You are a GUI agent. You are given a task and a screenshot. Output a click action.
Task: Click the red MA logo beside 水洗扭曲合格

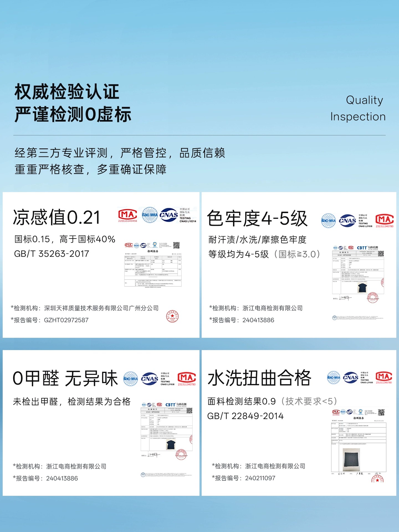(x=384, y=377)
